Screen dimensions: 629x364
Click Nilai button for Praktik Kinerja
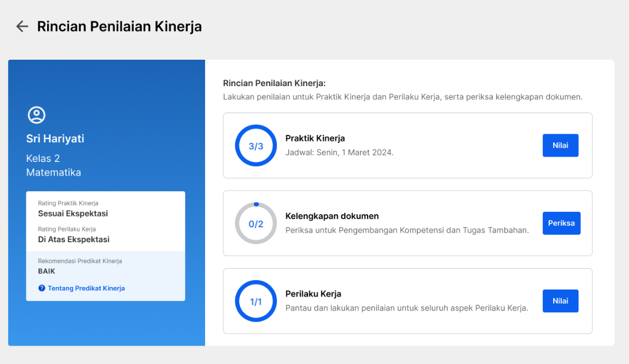pyautogui.click(x=561, y=145)
